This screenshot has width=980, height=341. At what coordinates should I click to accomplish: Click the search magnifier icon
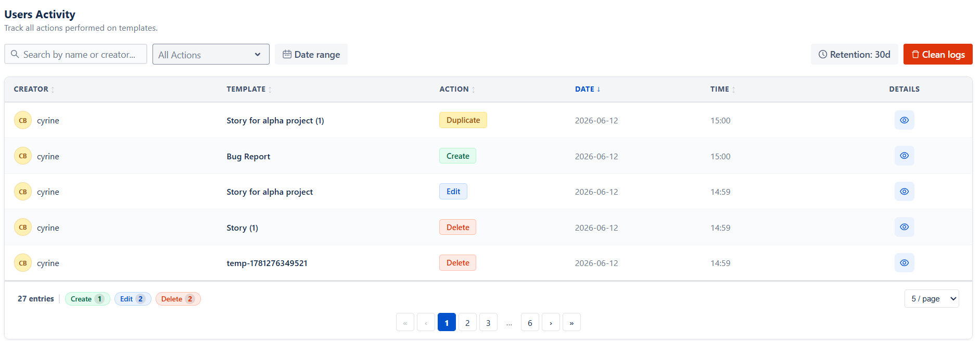15,54
